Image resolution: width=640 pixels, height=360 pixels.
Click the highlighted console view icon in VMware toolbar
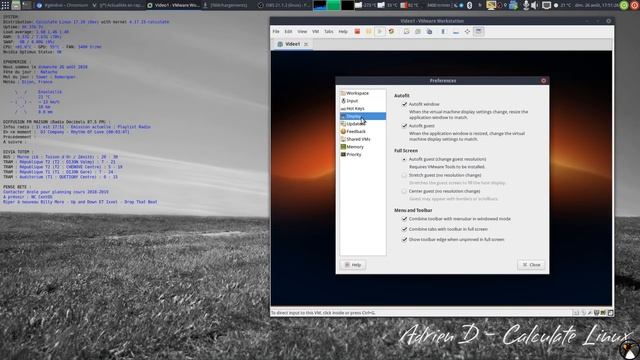pyautogui.click(x=479, y=31)
